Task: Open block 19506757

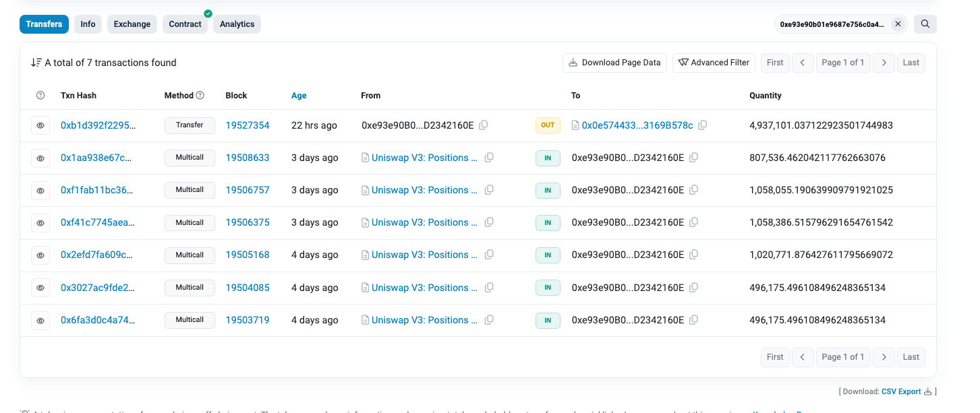Action: coord(248,190)
